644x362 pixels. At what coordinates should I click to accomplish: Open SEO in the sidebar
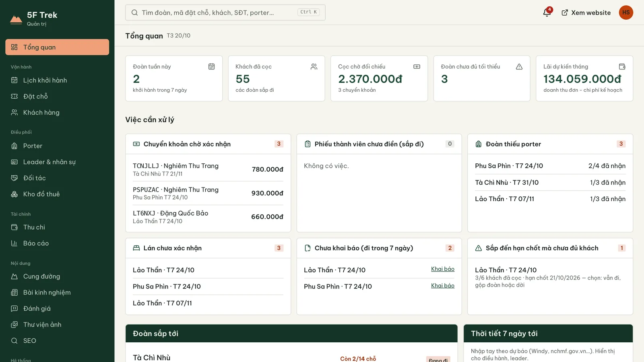[57, 341]
